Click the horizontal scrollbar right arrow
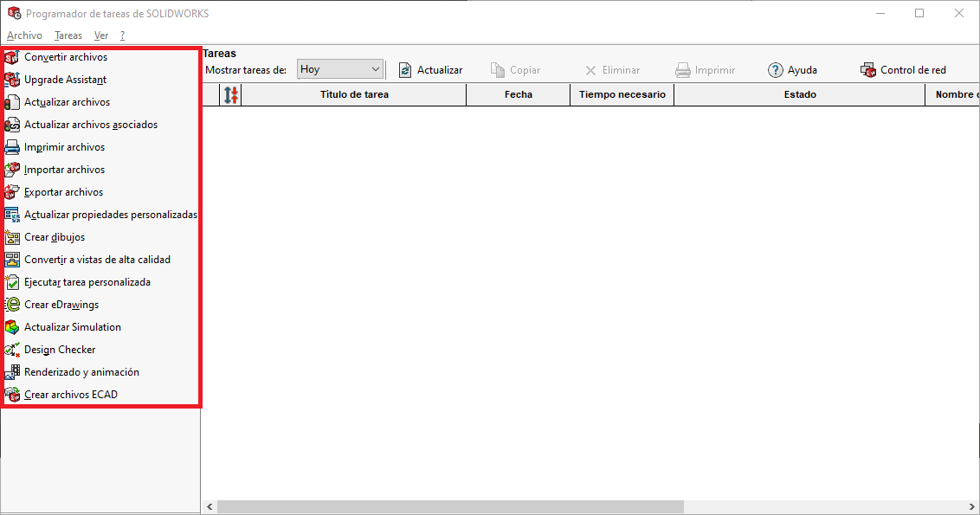 tap(972, 507)
